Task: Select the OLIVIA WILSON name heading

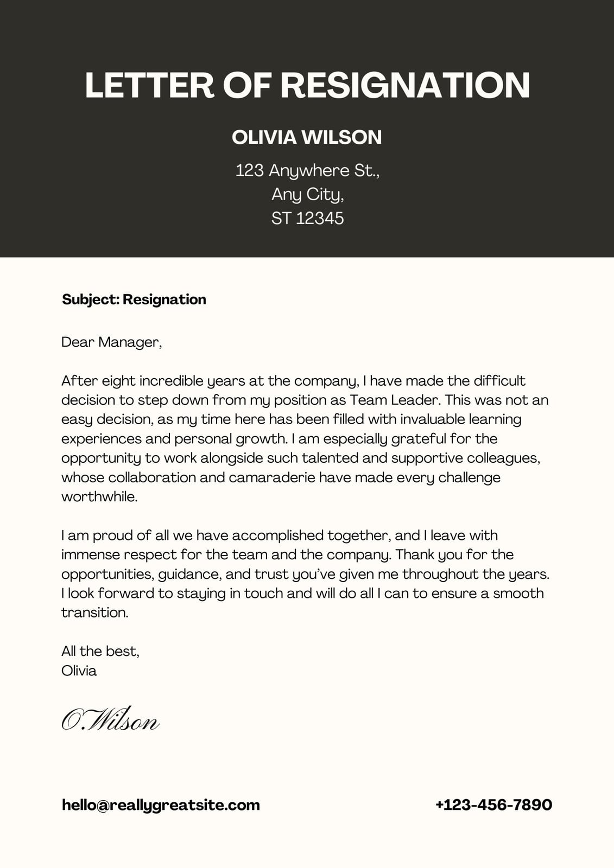Action: pos(307,137)
